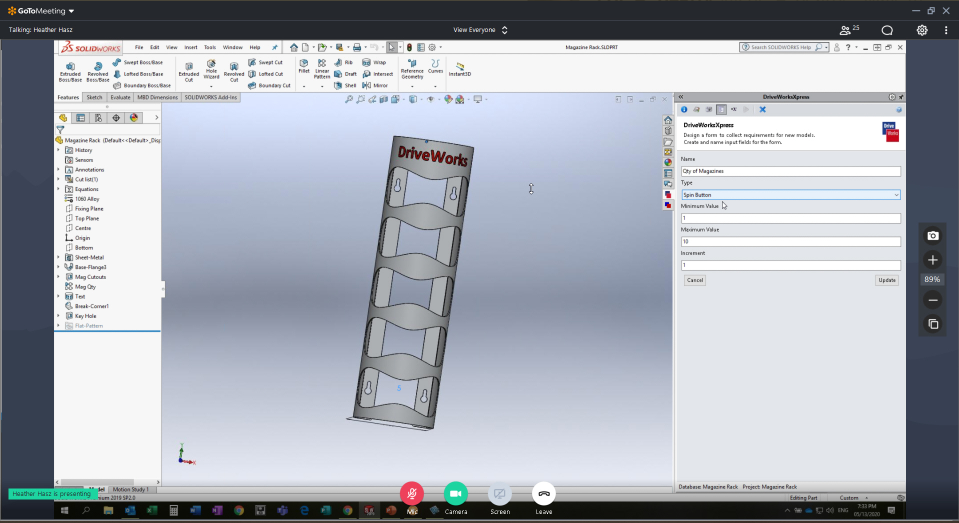Expand the Annotations tree node
Viewport: 959px width, 523px height.
click(59, 169)
